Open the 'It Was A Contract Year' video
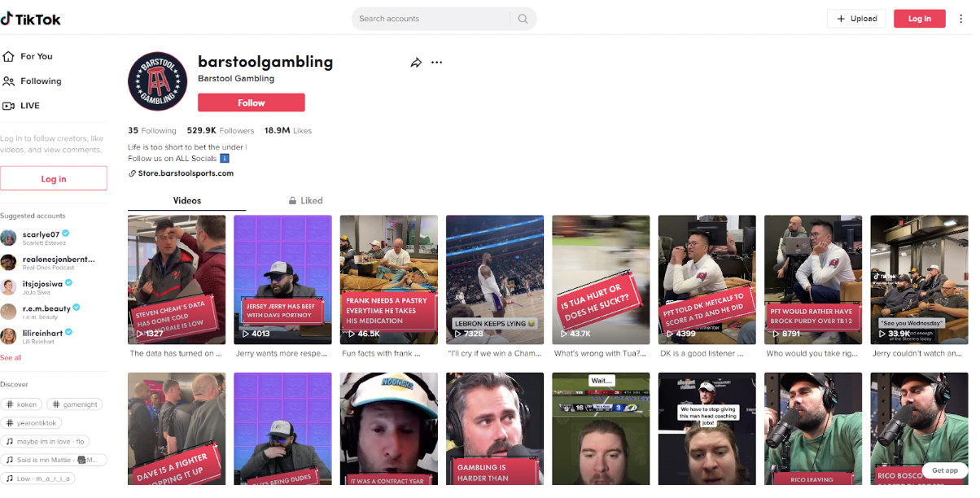 tap(389, 429)
